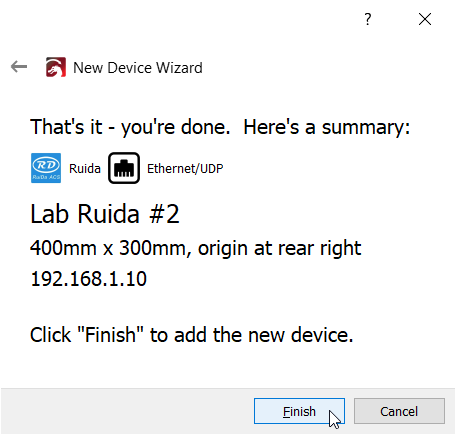Click the "Here's a summary:" text
456x435 pixels.
click(x=327, y=128)
